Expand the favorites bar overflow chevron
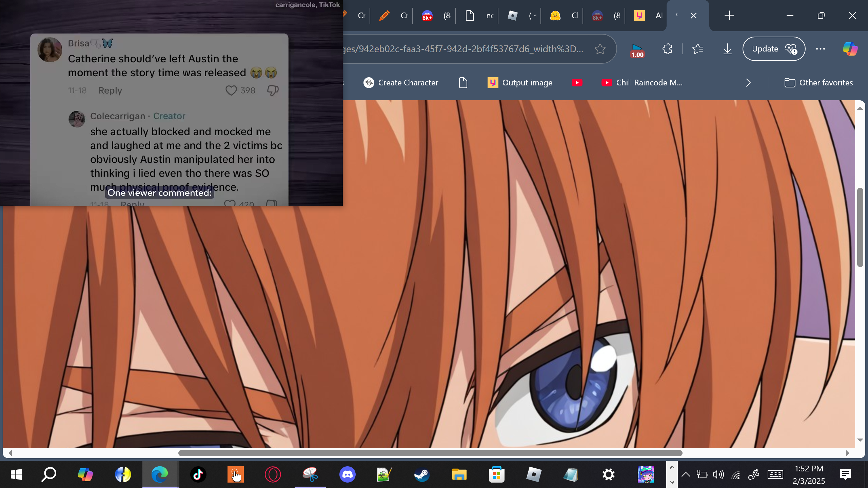Image resolution: width=868 pixels, height=488 pixels. pyautogui.click(x=748, y=83)
